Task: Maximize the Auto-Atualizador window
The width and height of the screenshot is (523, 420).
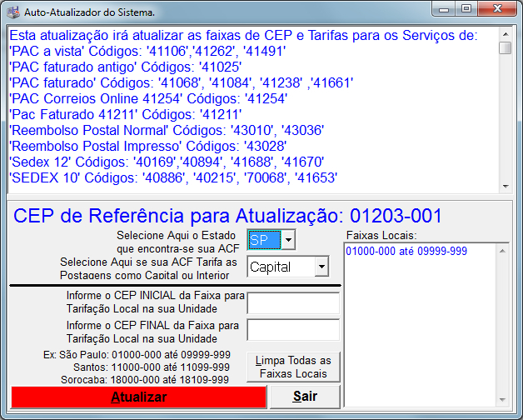Action: tap(466, 9)
